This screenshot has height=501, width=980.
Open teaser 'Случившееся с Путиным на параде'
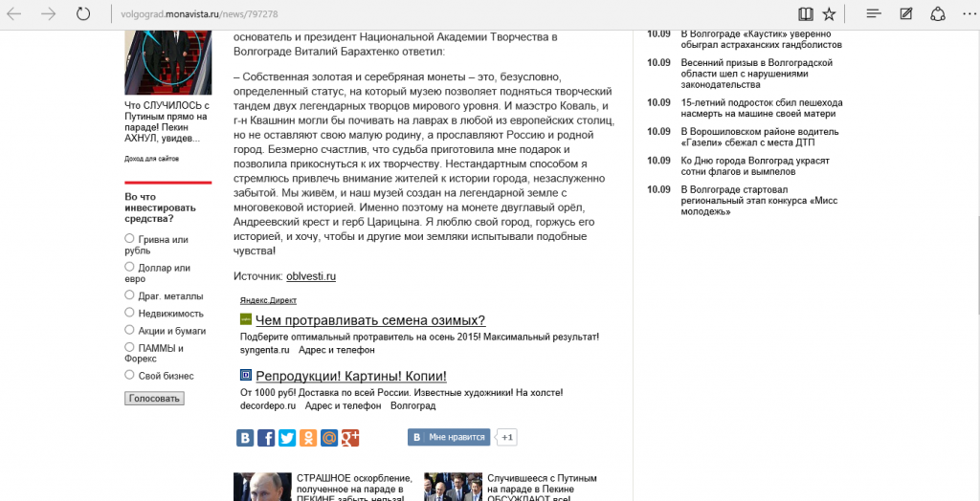(543, 489)
